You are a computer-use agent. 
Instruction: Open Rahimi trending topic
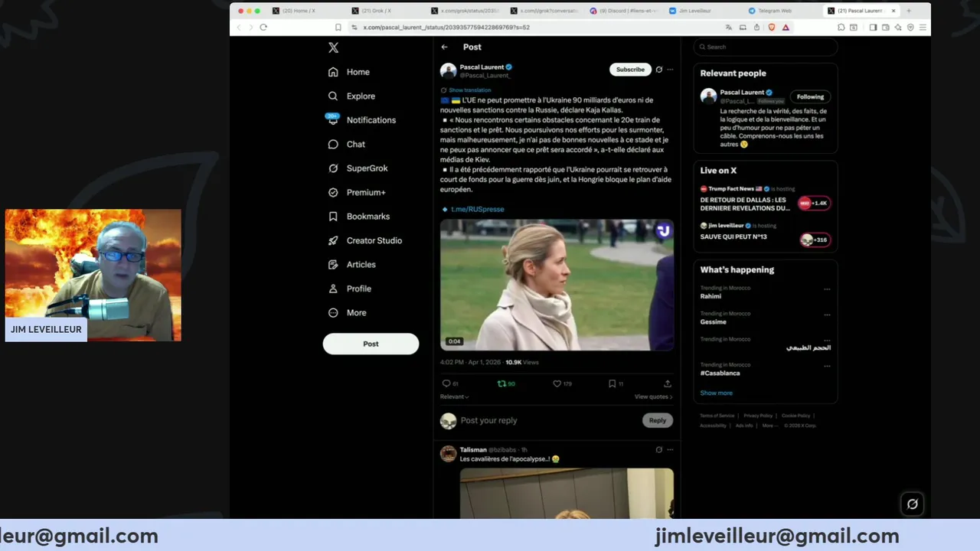(x=710, y=296)
